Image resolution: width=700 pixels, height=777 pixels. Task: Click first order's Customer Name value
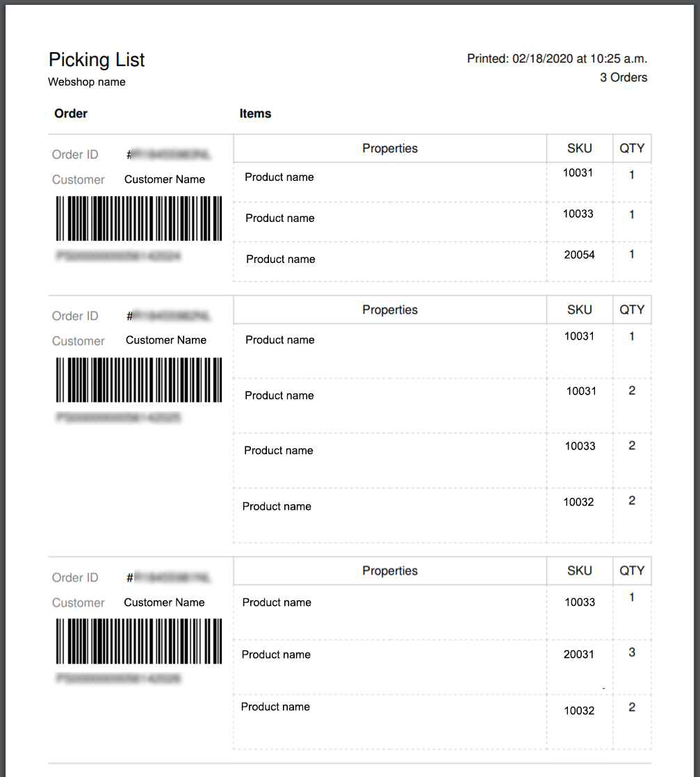pyautogui.click(x=164, y=179)
